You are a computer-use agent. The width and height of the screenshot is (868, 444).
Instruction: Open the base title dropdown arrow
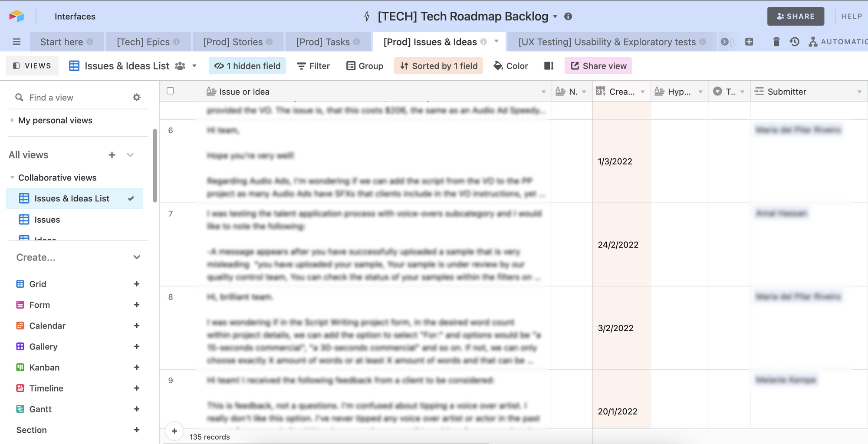click(x=555, y=17)
